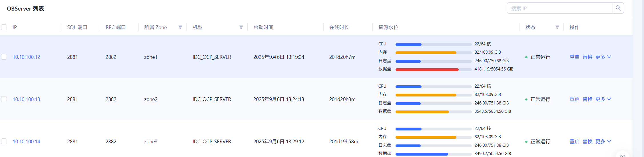
Task: Click the partially visible round icon at bottom right
Action: click(623, 155)
